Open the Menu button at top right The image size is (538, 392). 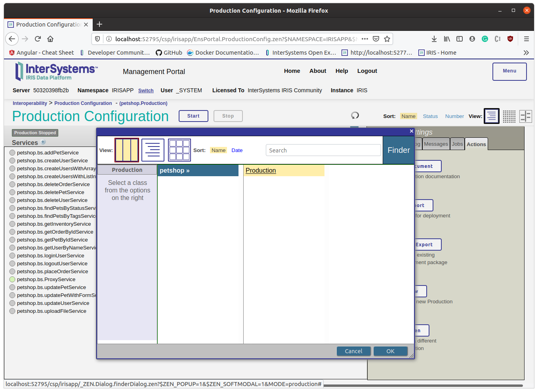[509, 71]
